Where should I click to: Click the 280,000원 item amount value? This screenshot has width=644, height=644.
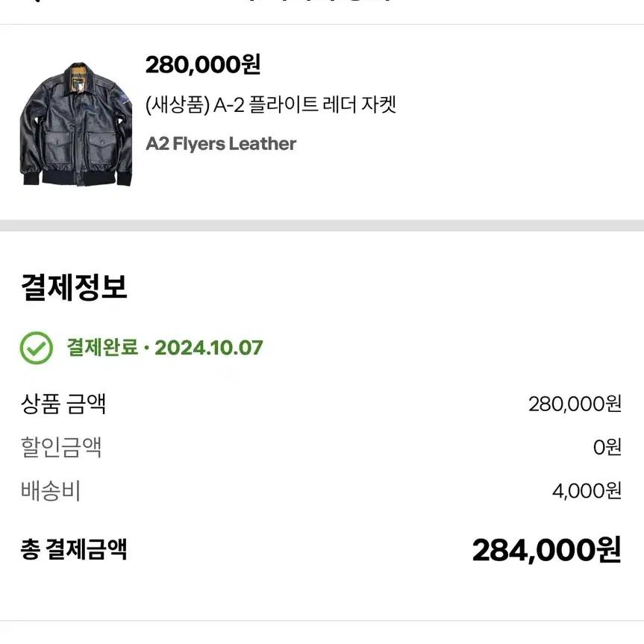(x=575, y=404)
